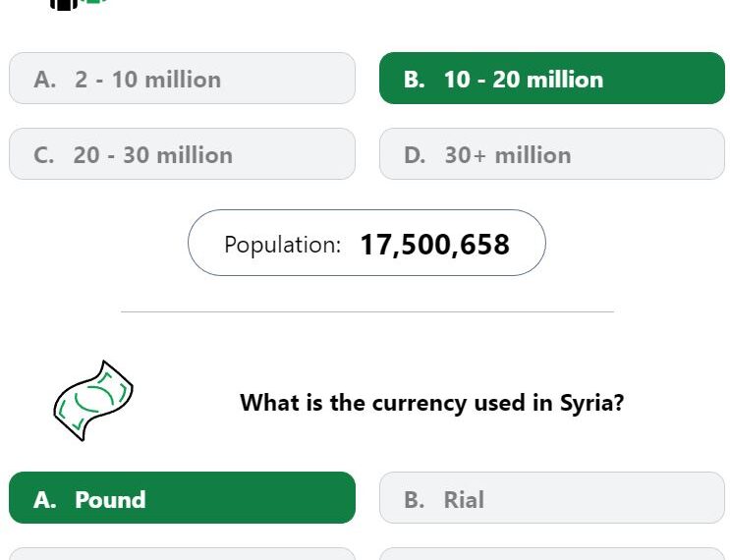
Task: Click the white "B." on the green answer
Action: point(415,80)
